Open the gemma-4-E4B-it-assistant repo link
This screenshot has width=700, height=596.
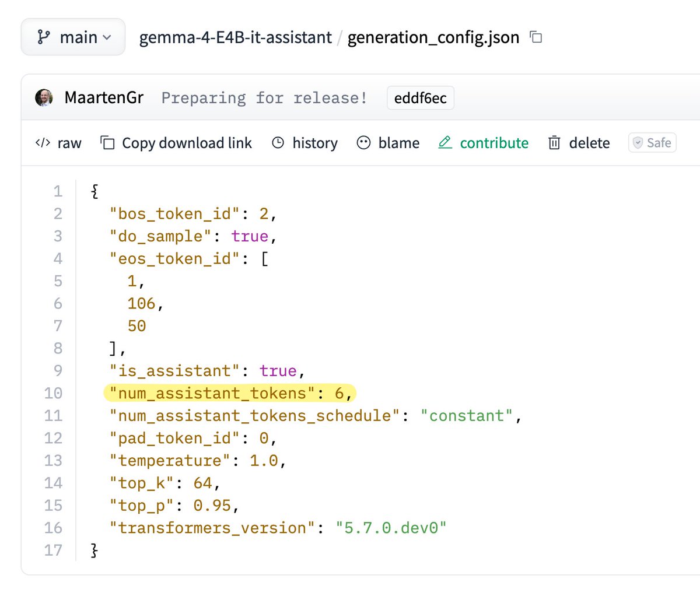point(235,37)
